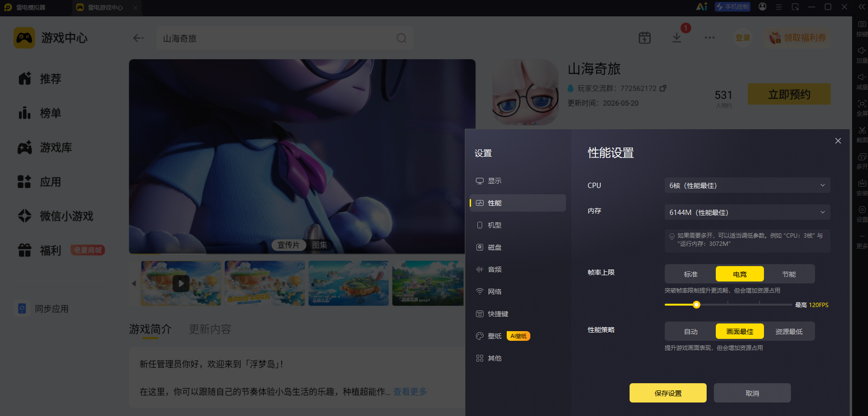The image size is (868, 416).
Task: Copy the player group number 772562172
Action: click(663, 88)
